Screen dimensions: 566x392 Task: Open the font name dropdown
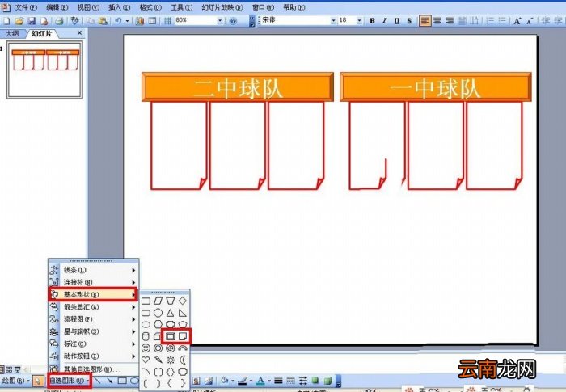click(x=333, y=21)
